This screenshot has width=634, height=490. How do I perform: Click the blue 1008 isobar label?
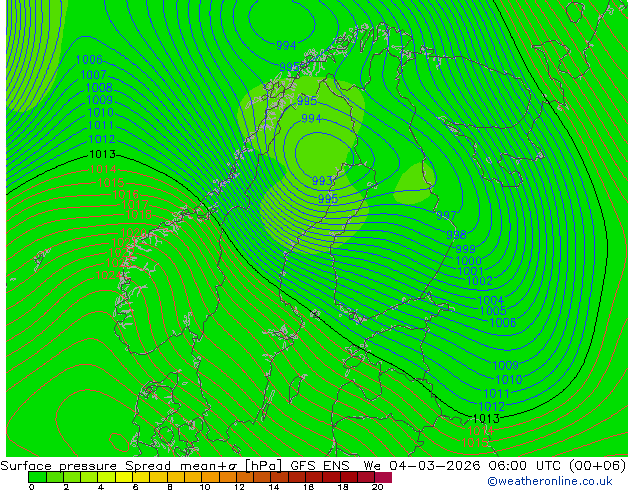[99, 87]
